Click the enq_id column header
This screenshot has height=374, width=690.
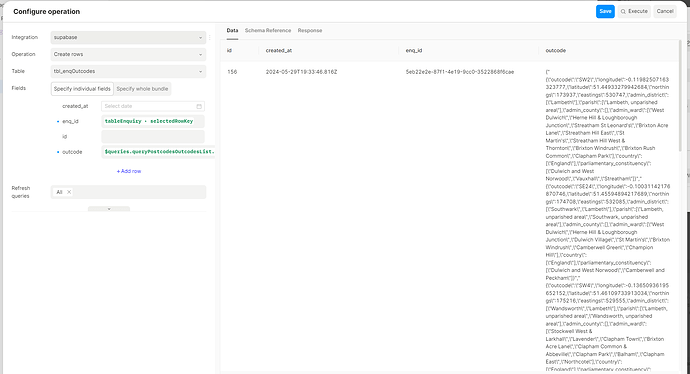click(414, 51)
